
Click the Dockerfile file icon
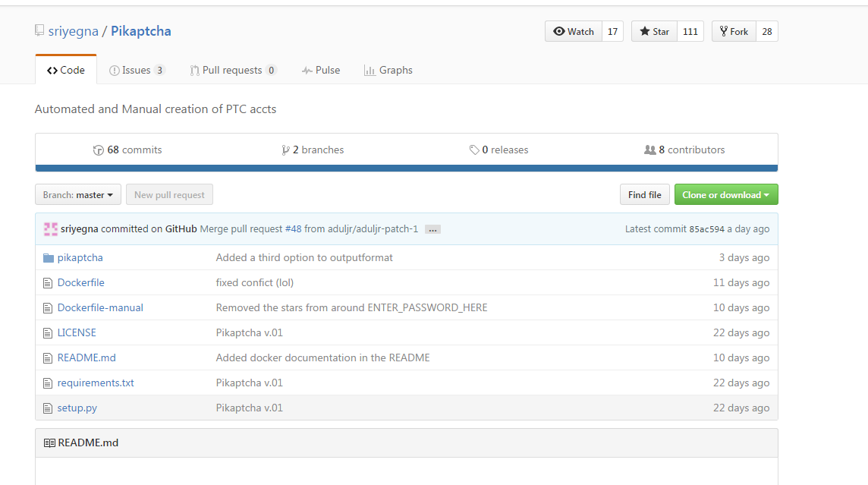pyautogui.click(x=49, y=283)
